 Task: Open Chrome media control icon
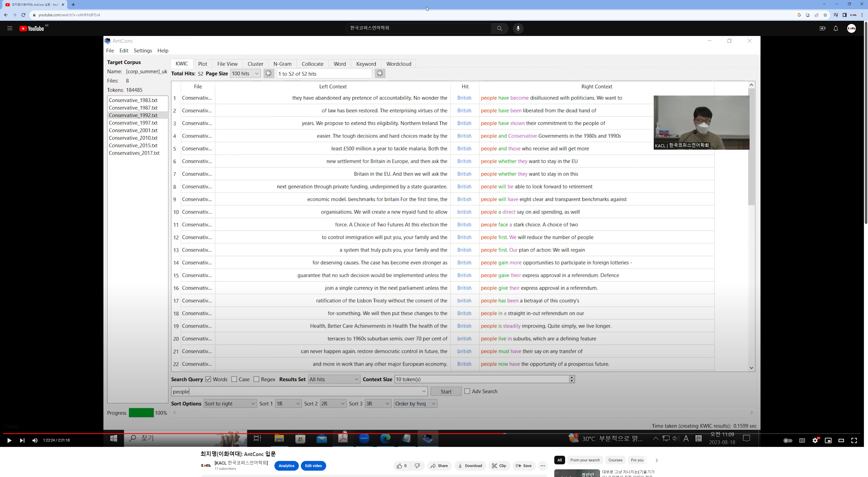[836, 15]
